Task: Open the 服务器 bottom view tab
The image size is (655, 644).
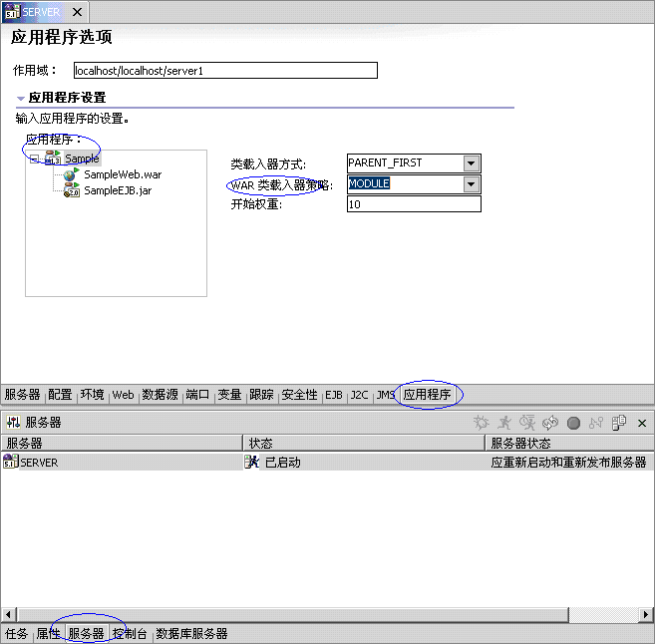Action: tap(86, 634)
